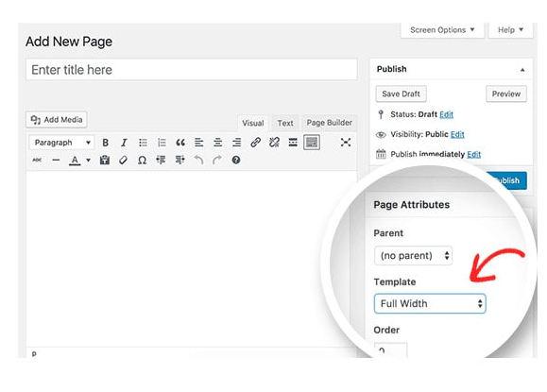Click the remove link icon

274,143
